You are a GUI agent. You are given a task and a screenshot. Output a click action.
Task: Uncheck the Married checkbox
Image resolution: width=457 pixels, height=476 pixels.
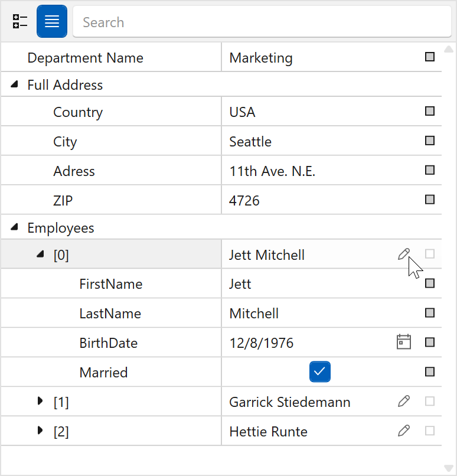click(319, 371)
